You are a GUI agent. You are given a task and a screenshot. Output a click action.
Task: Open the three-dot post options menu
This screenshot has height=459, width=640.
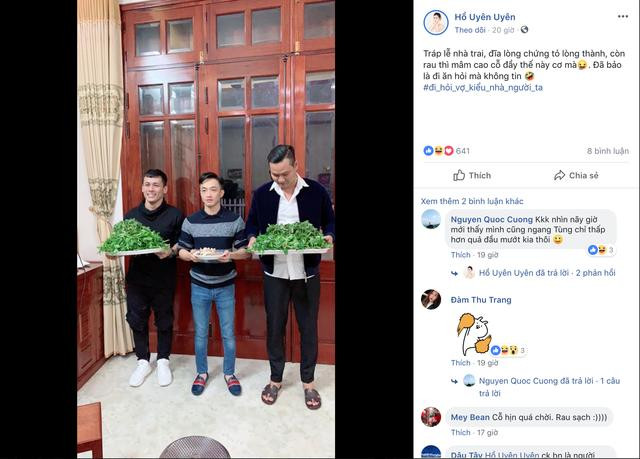[622, 16]
